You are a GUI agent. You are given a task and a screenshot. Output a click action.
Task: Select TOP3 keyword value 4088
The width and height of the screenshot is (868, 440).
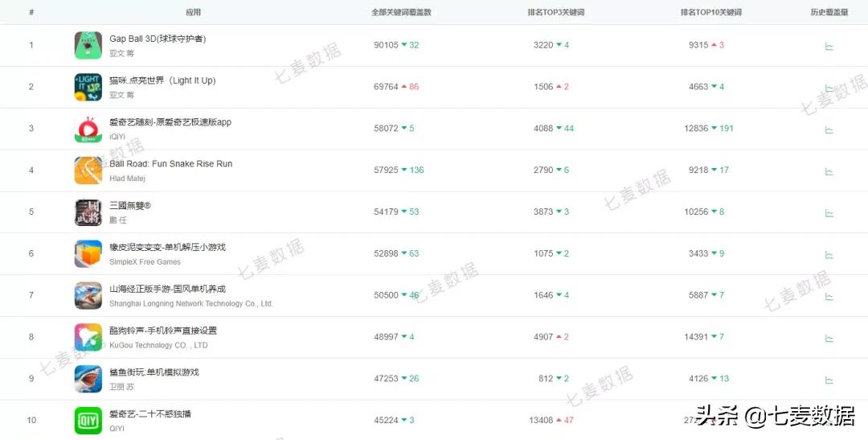coord(543,128)
